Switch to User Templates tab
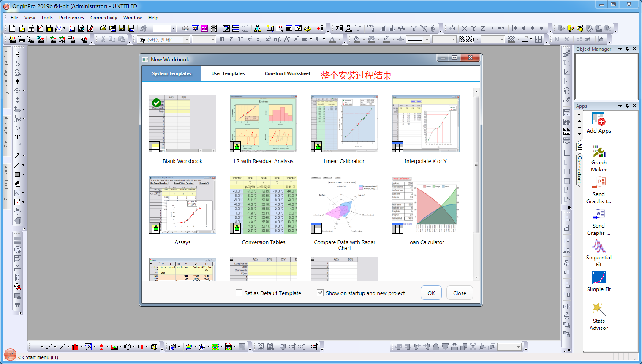 (228, 73)
